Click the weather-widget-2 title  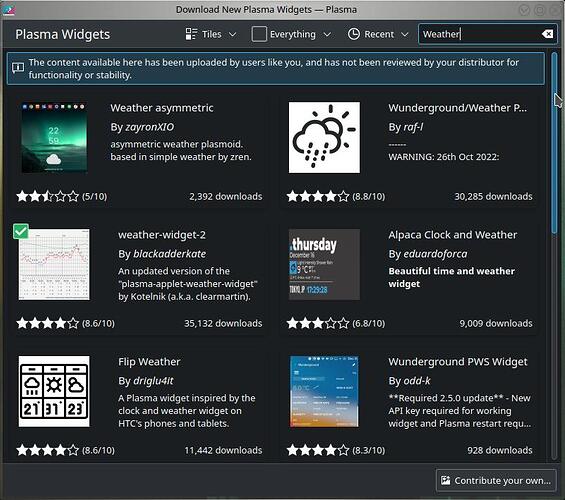click(x=162, y=235)
